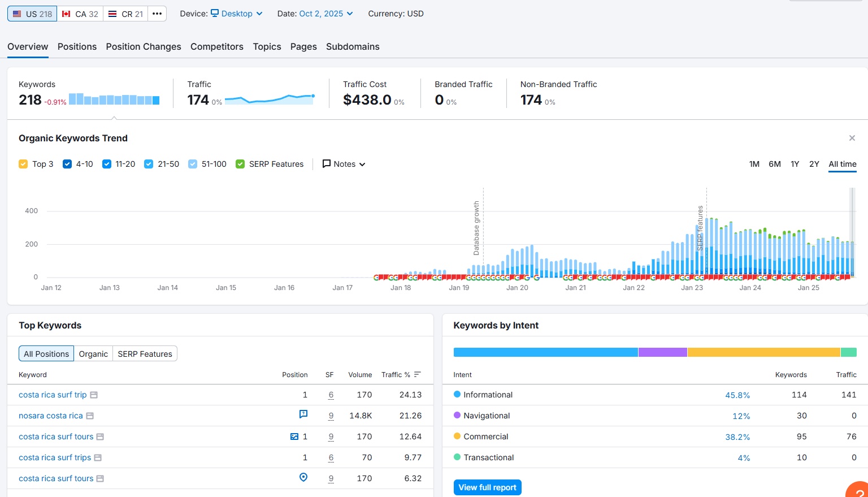Click the featured snippet icon for nosara costa rica
Screen dimensions: 868x497
point(303,414)
